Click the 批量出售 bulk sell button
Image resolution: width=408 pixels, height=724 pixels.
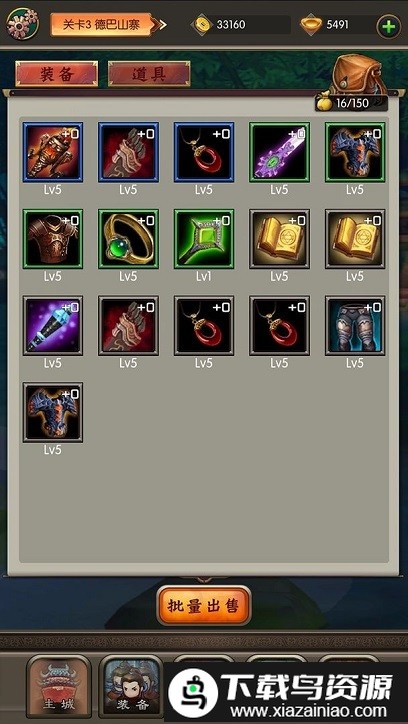204,605
